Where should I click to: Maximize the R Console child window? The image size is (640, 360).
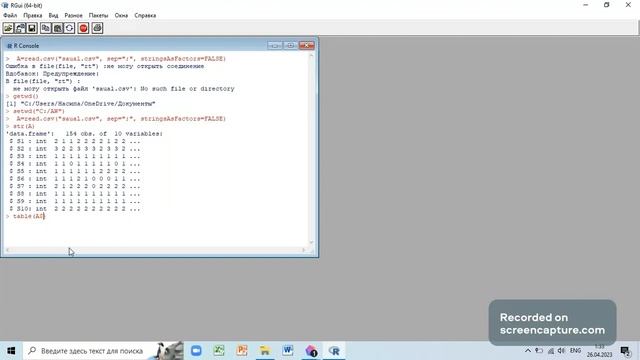pyautogui.click(x=290, y=45)
